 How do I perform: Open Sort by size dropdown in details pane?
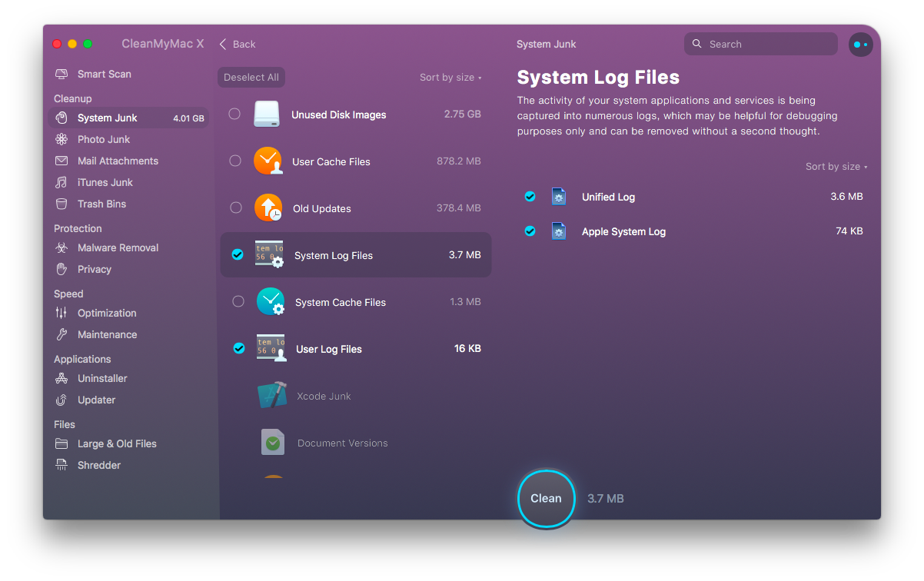pyautogui.click(x=836, y=167)
